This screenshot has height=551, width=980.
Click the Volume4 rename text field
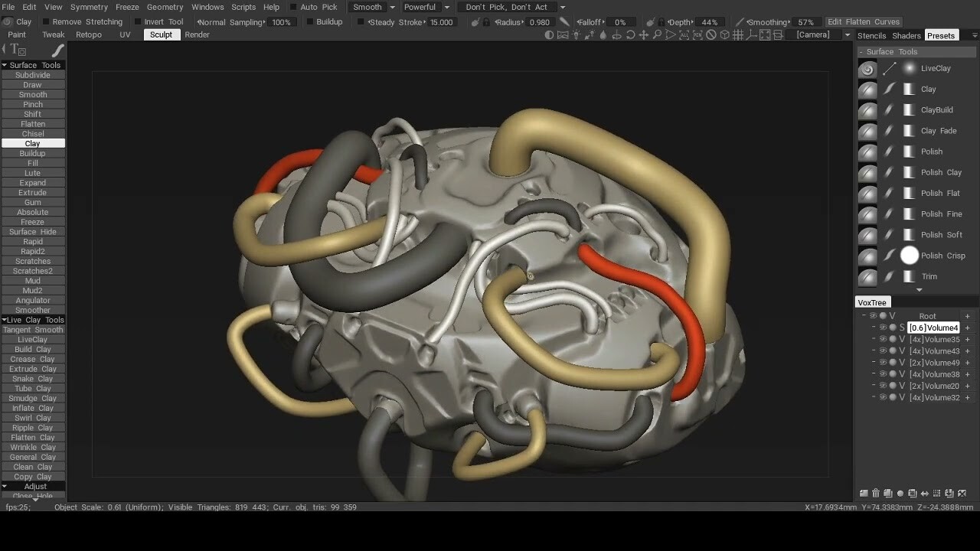tap(934, 328)
